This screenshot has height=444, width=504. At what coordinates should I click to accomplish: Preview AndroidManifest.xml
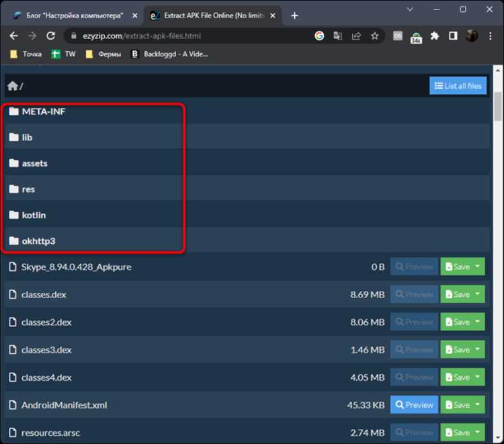tap(414, 405)
